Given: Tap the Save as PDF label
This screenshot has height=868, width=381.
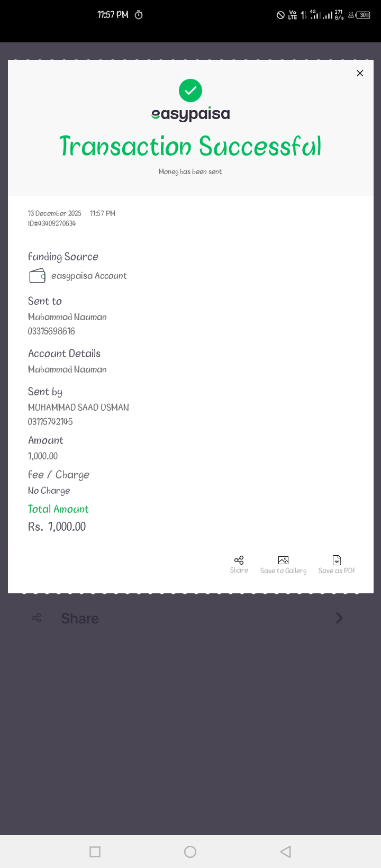Looking at the screenshot, I should 337,571.
